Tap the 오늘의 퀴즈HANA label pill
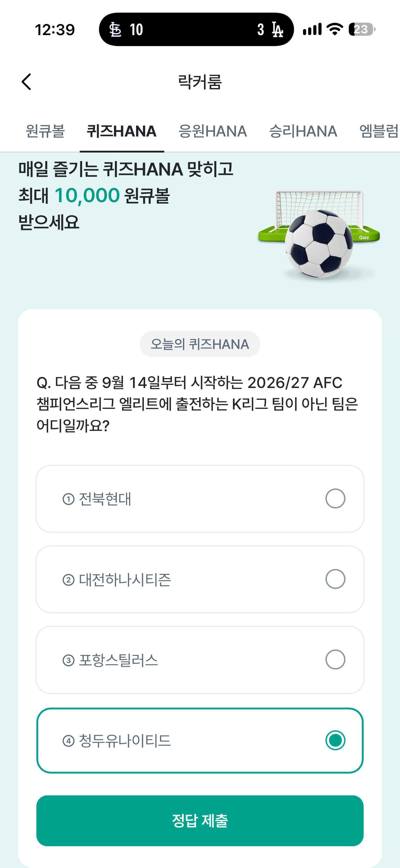 pos(200,344)
